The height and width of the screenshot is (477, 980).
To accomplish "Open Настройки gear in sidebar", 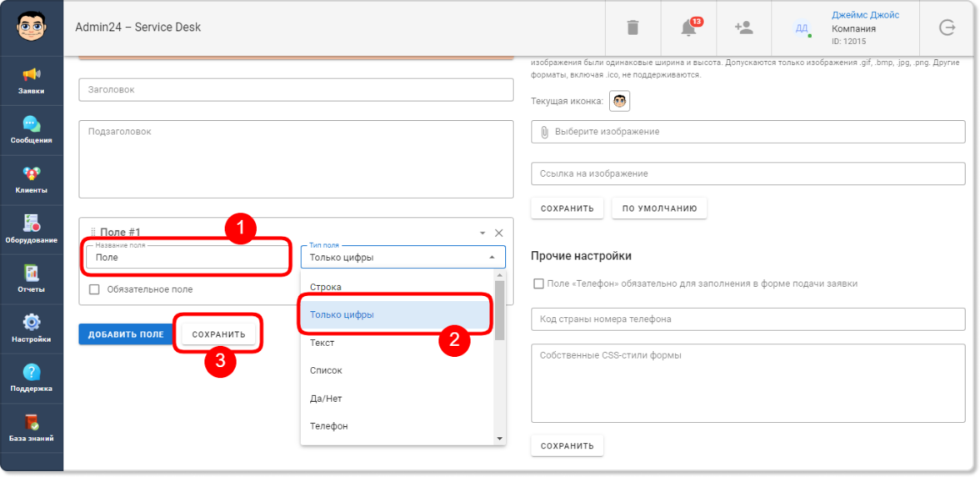I will tap(32, 329).
